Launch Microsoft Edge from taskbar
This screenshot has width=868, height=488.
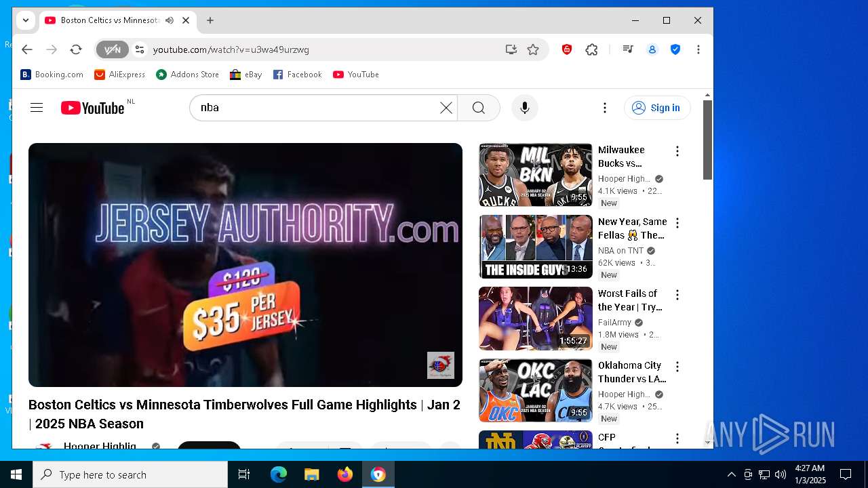coord(279,474)
